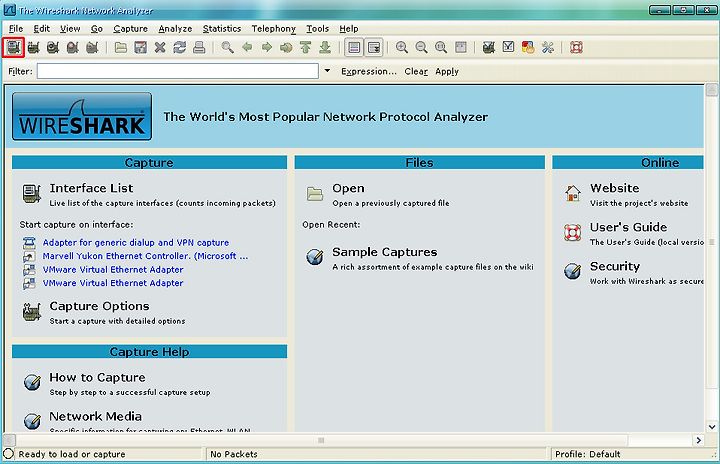Start a new live capture toolbar icon
720x464 pixels.
click(x=53, y=47)
